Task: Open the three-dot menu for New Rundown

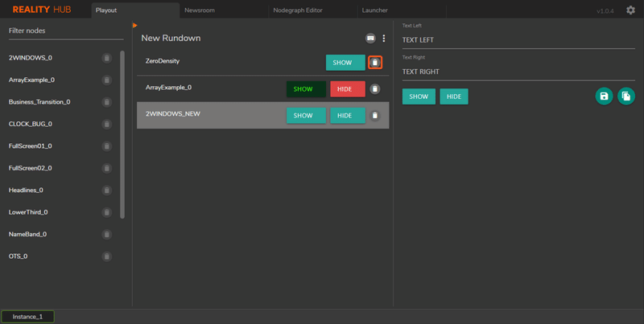Action: [x=384, y=38]
